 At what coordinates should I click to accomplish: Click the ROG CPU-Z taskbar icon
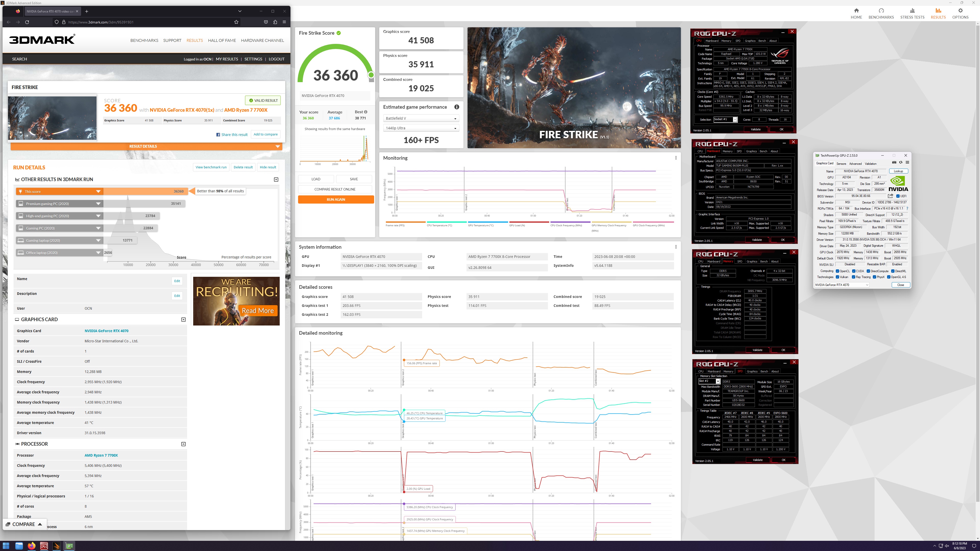pos(44,546)
